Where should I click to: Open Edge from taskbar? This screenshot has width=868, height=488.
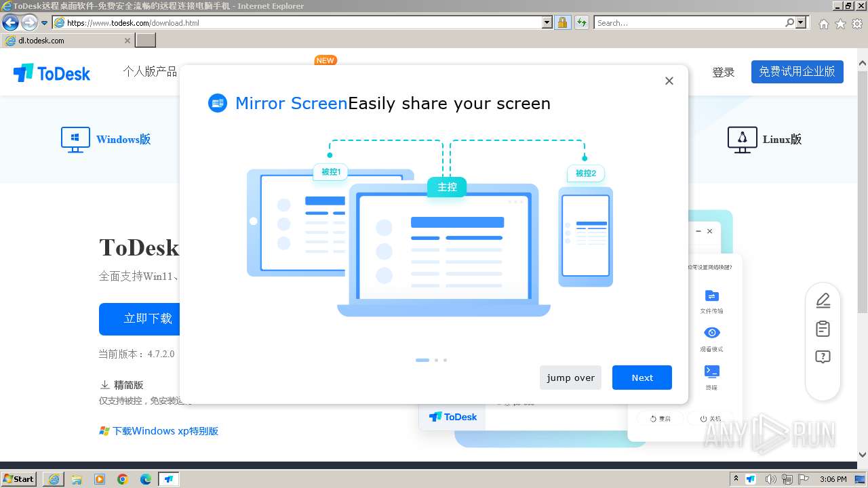(x=146, y=479)
